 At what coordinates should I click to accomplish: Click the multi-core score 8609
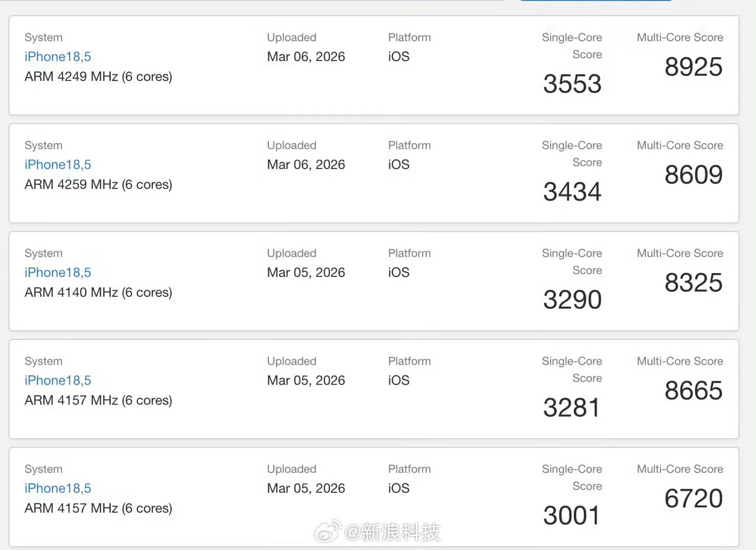coord(694,175)
